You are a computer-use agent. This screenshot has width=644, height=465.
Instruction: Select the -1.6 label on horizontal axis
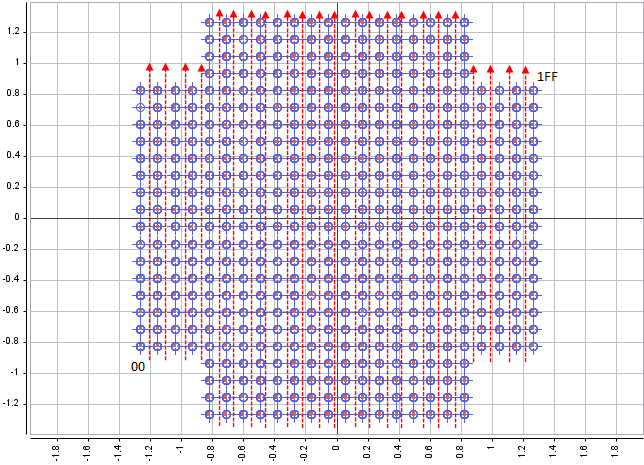click(87, 453)
